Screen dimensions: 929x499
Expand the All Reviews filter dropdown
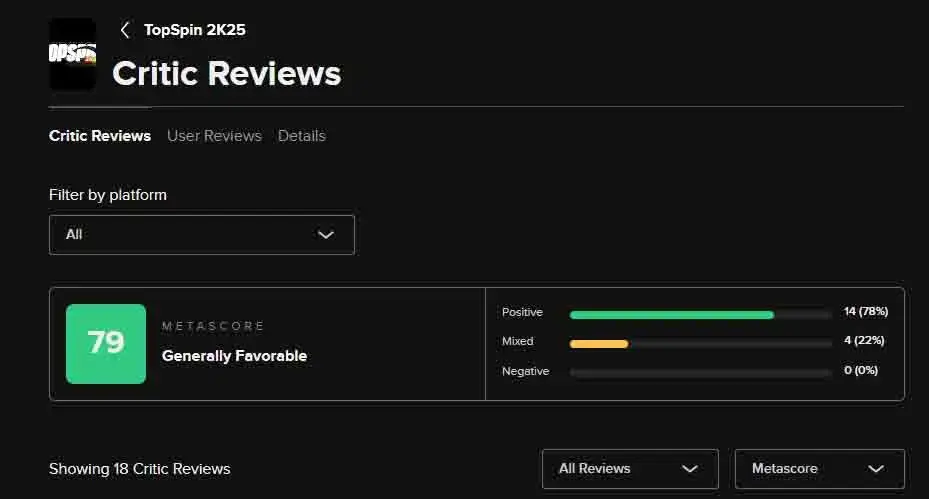coord(630,469)
